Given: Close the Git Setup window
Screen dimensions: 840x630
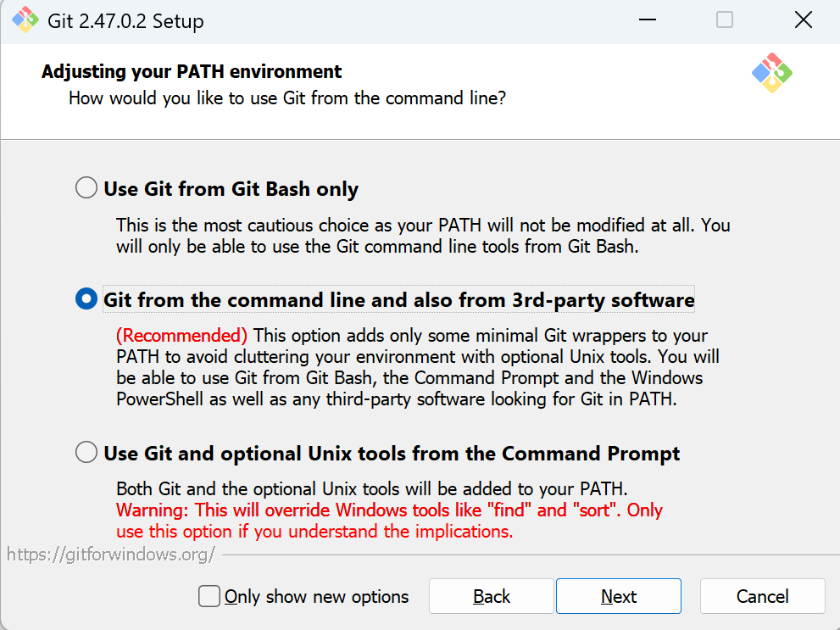Looking at the screenshot, I should point(803,20).
